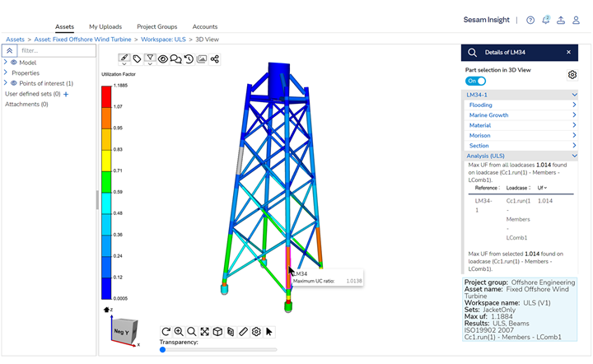The height and width of the screenshot is (364, 593).
Task: Expand the Model tree node
Action: pos(5,62)
